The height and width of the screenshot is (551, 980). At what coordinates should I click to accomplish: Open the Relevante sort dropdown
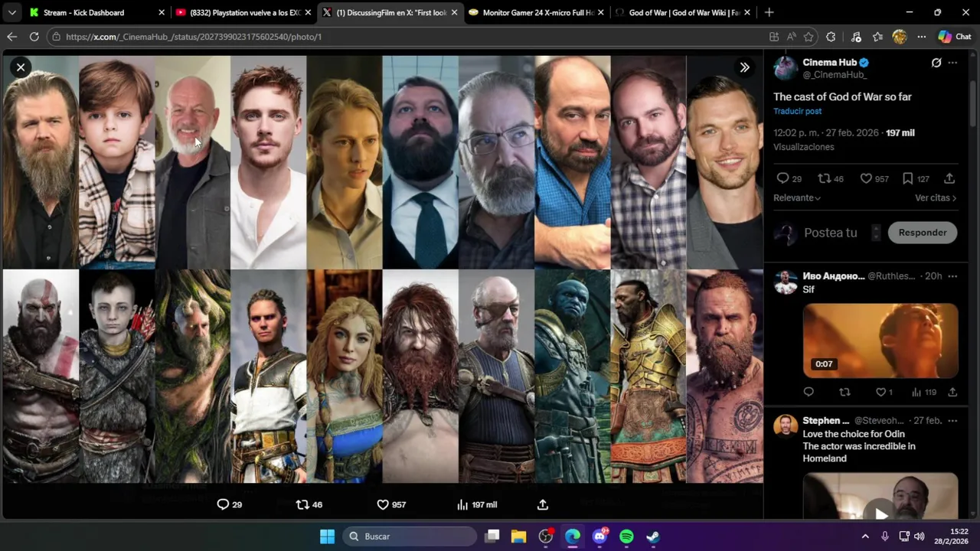pos(796,197)
